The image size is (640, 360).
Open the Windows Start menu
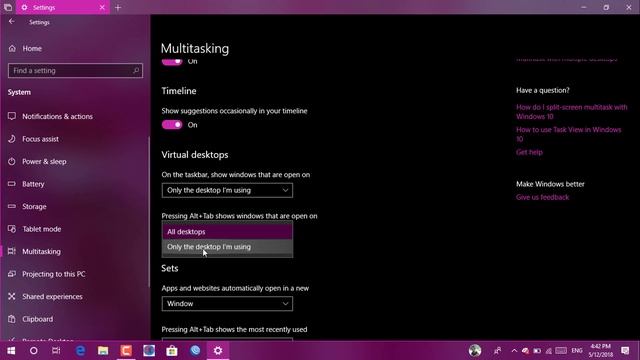click(x=11, y=351)
